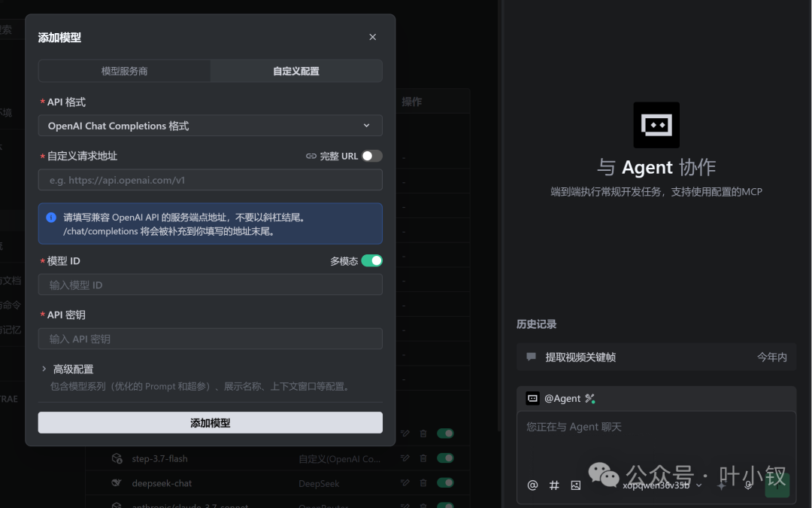Click the deepseek-chat model icon
The width and height of the screenshot is (812, 508).
tap(117, 483)
